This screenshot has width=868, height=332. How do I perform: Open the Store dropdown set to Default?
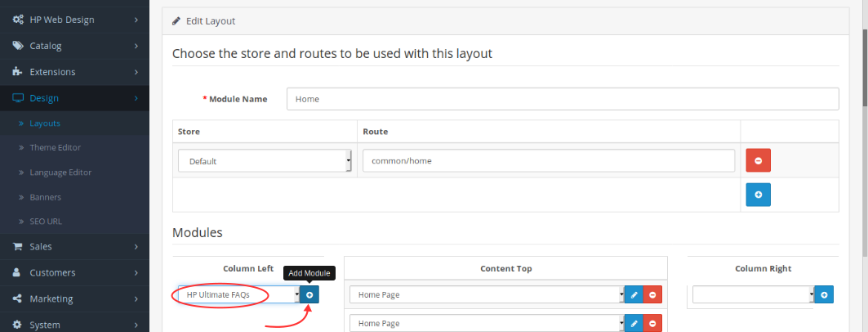coord(265,161)
